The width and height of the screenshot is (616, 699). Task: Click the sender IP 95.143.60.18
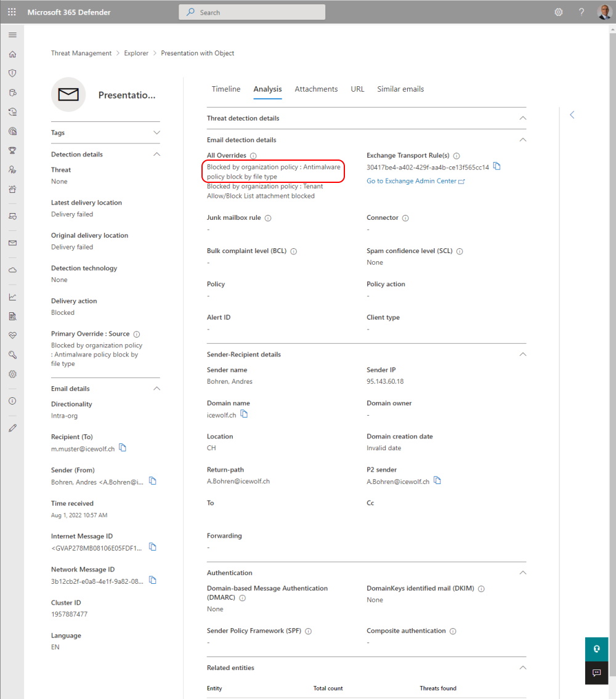(385, 382)
